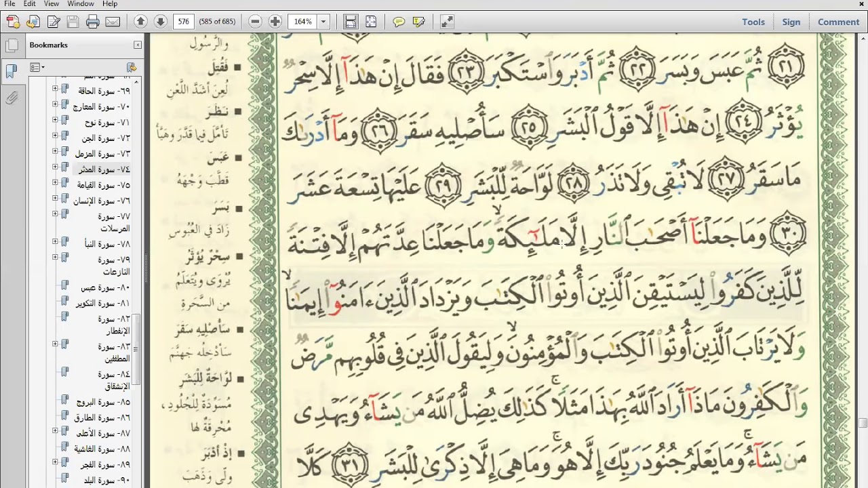
Task: Zoom out with the minus button
Action: pyautogui.click(x=255, y=22)
